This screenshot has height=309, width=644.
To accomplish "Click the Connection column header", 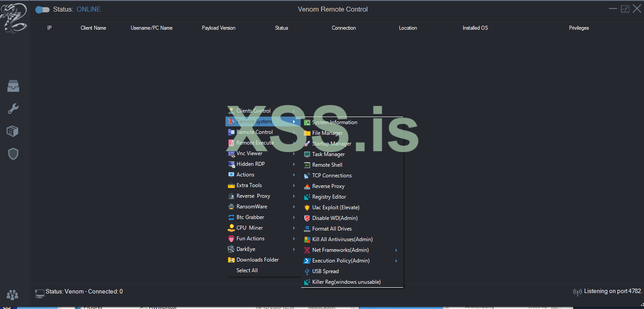I will [344, 28].
